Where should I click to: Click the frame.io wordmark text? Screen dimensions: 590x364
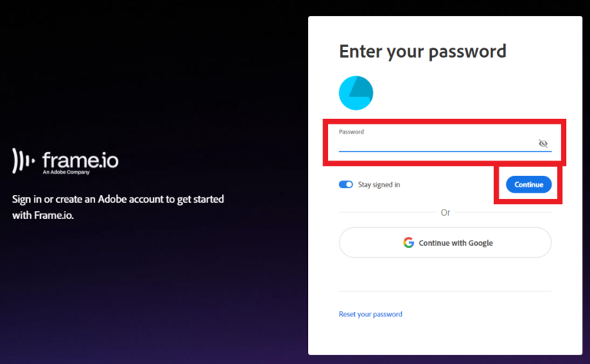(x=80, y=160)
